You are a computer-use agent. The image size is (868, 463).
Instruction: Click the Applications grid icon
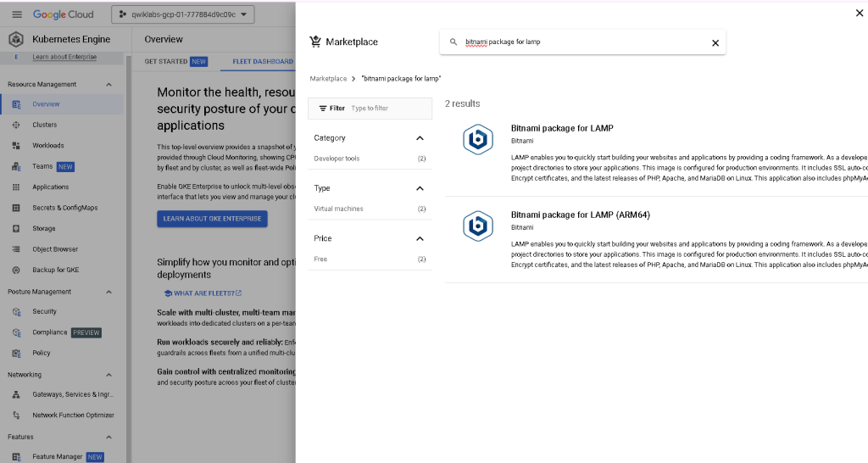coord(16,187)
